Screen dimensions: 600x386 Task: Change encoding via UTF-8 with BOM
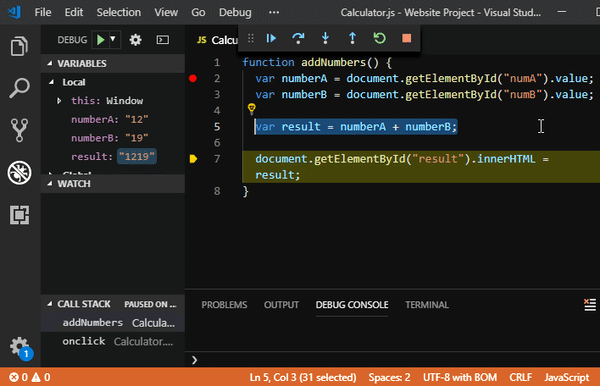(x=460, y=377)
